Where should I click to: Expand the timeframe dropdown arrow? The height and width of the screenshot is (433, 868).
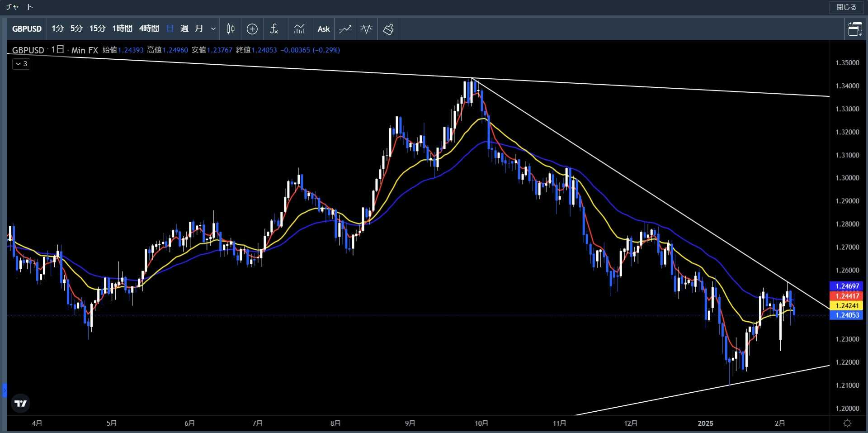point(213,29)
